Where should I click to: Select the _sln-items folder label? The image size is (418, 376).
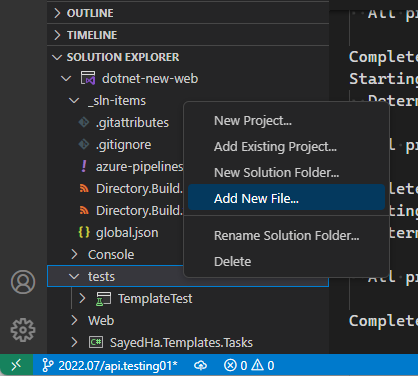(117, 101)
